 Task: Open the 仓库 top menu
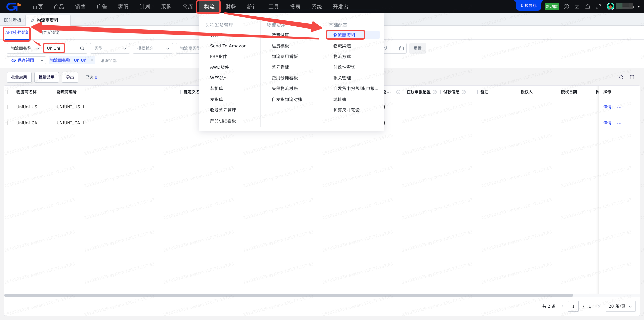pyautogui.click(x=188, y=7)
